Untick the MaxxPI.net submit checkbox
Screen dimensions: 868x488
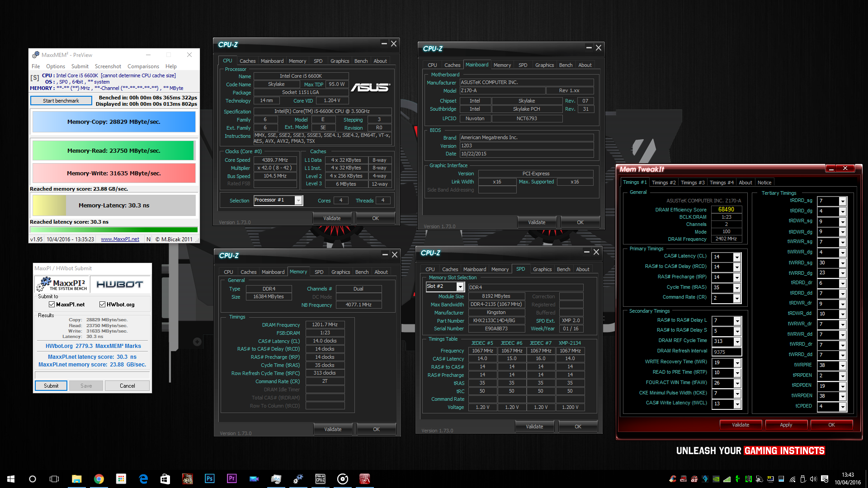coord(52,305)
